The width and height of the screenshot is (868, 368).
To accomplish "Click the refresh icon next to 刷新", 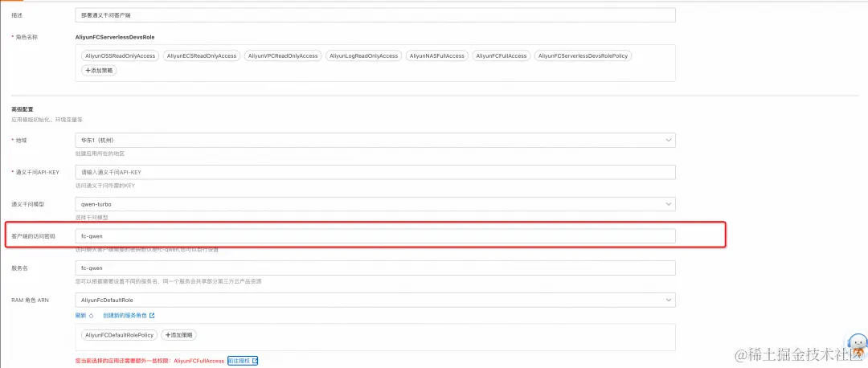I will [92, 316].
